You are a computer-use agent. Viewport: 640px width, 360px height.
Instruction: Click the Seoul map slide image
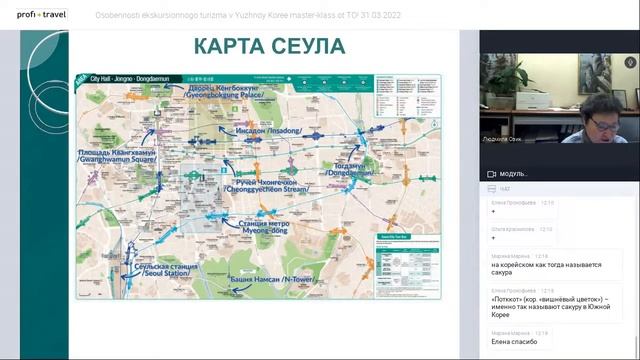tap(258, 187)
